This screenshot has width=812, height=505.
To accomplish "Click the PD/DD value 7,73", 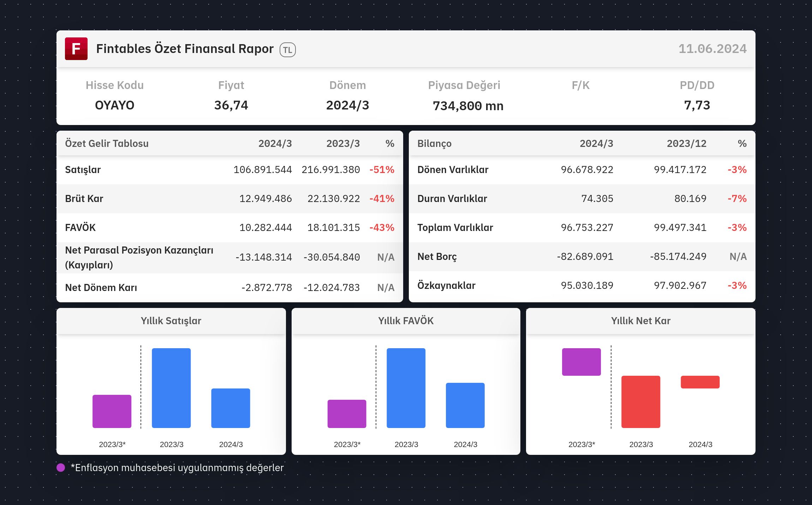I will pos(697,105).
